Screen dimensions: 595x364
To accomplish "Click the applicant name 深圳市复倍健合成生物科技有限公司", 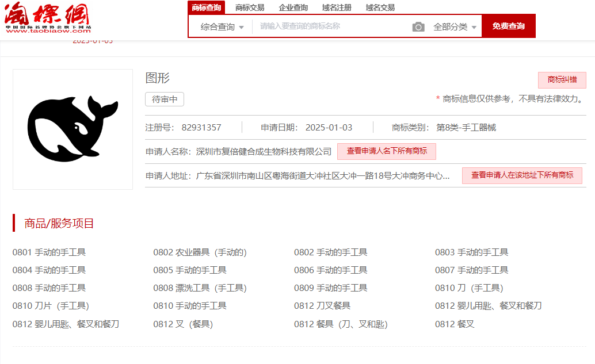I will 264,152.
